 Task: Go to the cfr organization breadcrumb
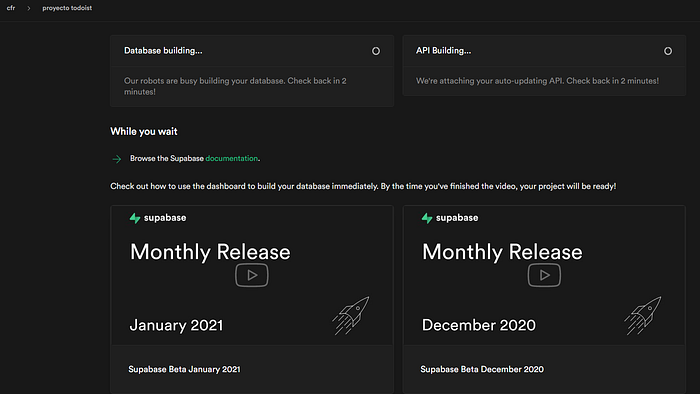click(x=11, y=8)
